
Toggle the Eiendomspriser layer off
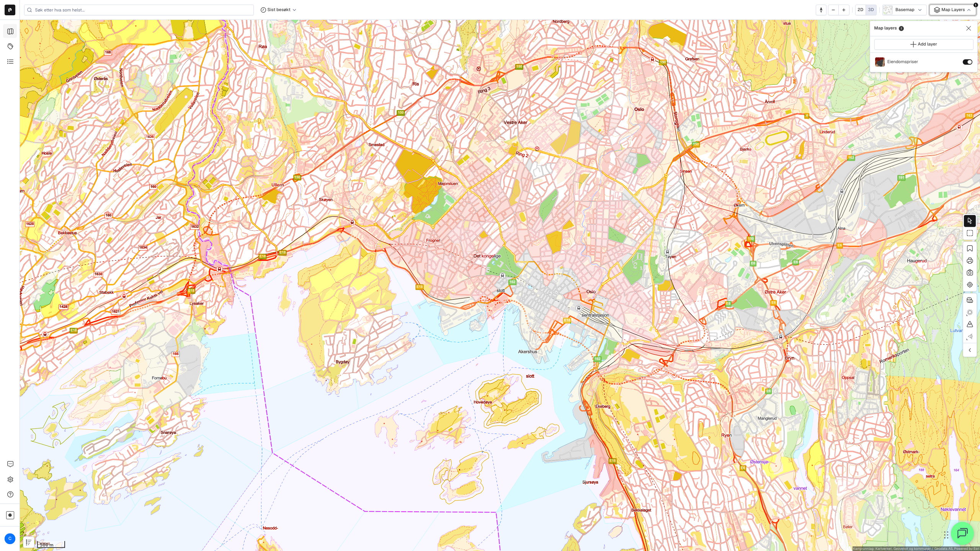point(967,62)
